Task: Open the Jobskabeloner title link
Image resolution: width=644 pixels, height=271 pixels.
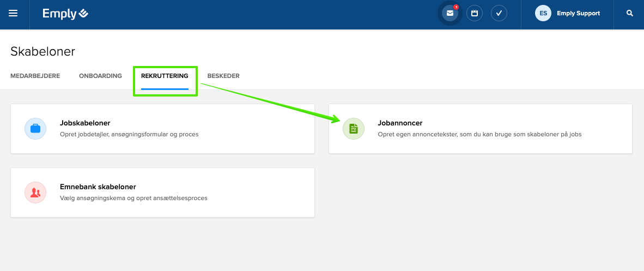Action: coord(85,123)
